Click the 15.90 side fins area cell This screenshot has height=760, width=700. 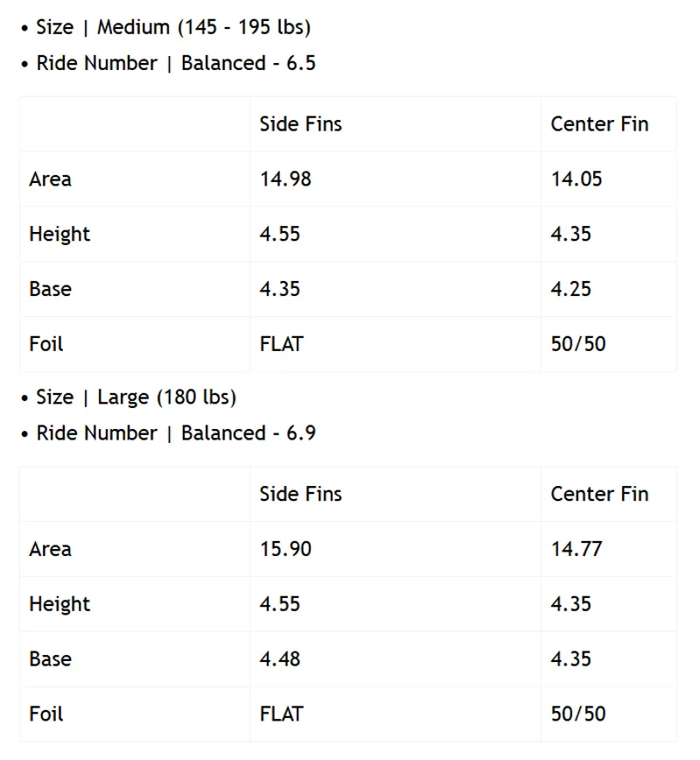click(285, 549)
